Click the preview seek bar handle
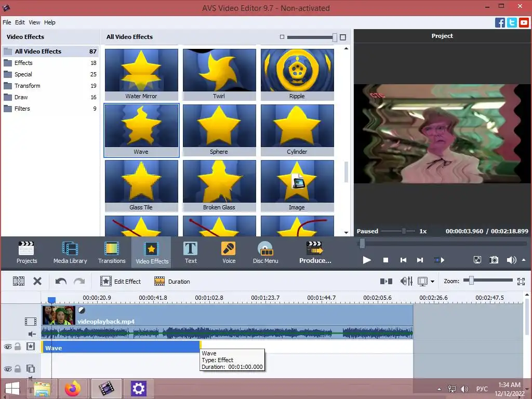The image size is (532, 399). (362, 243)
